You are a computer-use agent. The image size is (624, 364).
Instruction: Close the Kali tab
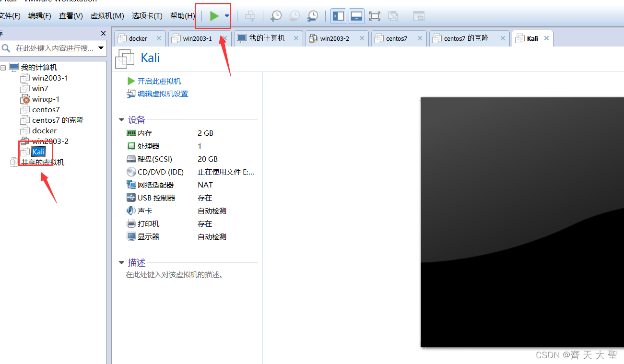(546, 38)
